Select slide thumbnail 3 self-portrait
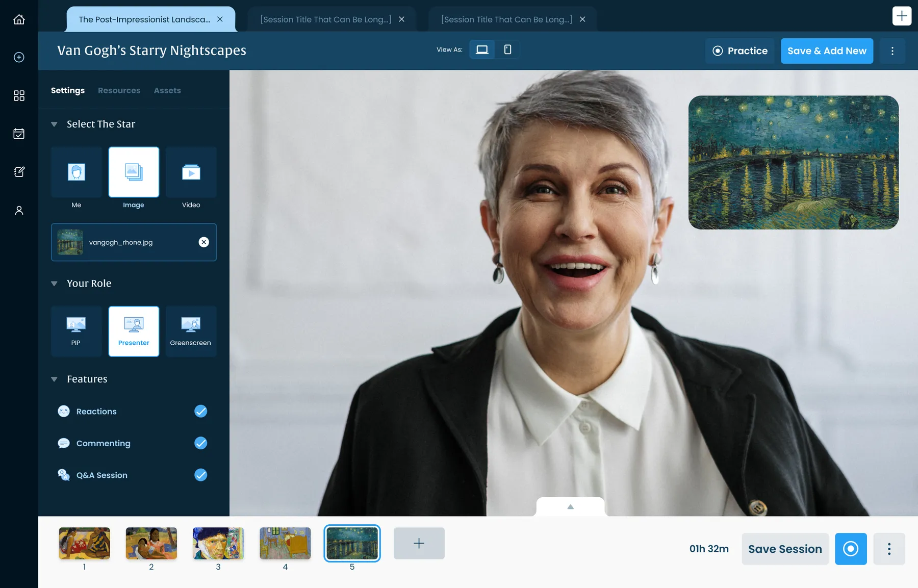Image resolution: width=918 pixels, height=588 pixels. pos(218,543)
